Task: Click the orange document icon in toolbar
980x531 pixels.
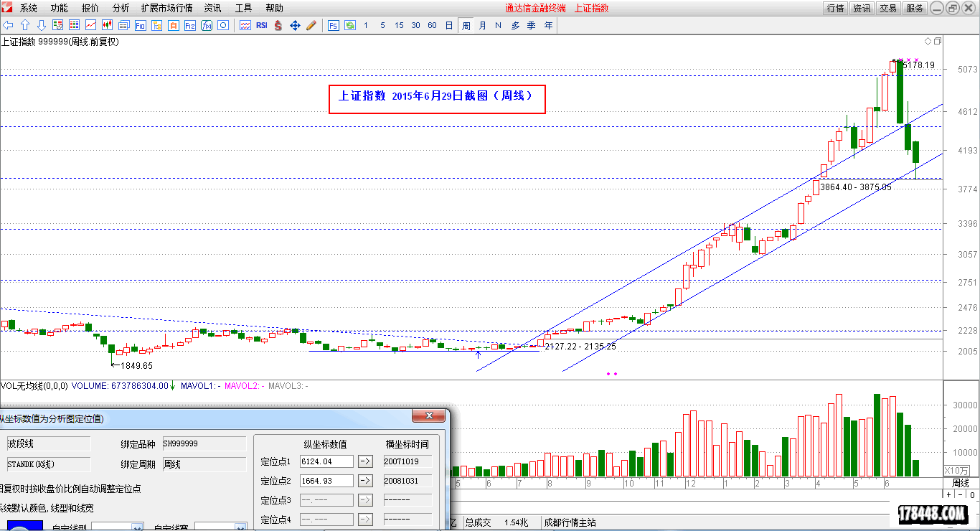Action: coord(173,25)
